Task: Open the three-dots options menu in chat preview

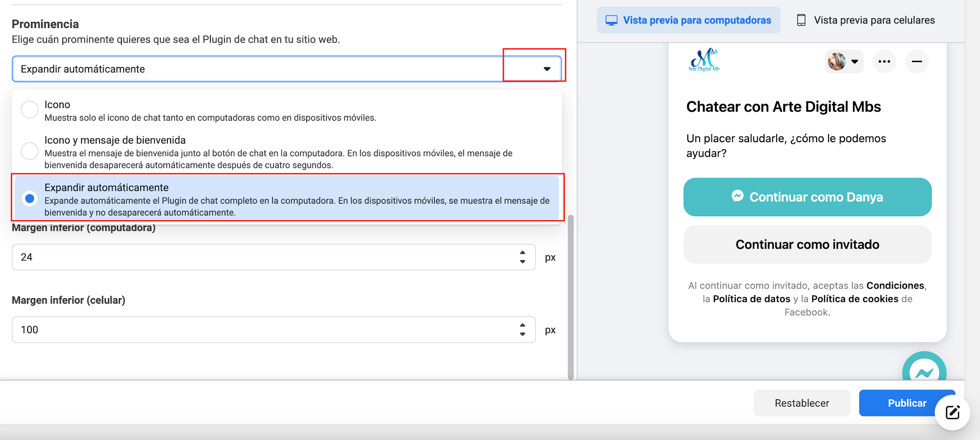Action: tap(884, 62)
